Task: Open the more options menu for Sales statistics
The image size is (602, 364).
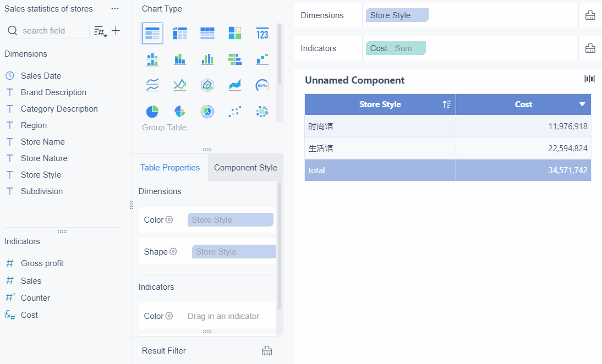Action: (114, 8)
